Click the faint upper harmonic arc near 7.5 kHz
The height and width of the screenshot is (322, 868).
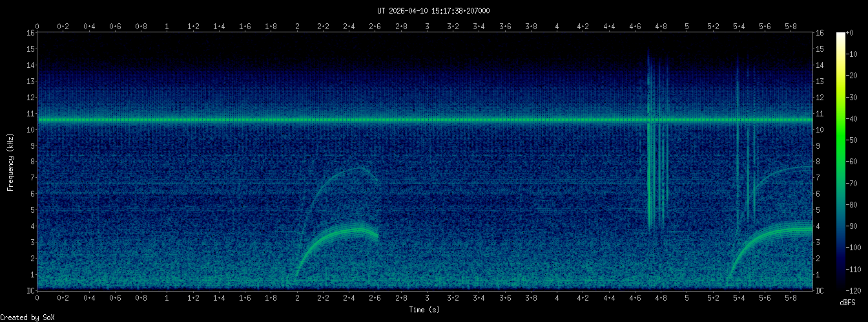tap(358, 168)
